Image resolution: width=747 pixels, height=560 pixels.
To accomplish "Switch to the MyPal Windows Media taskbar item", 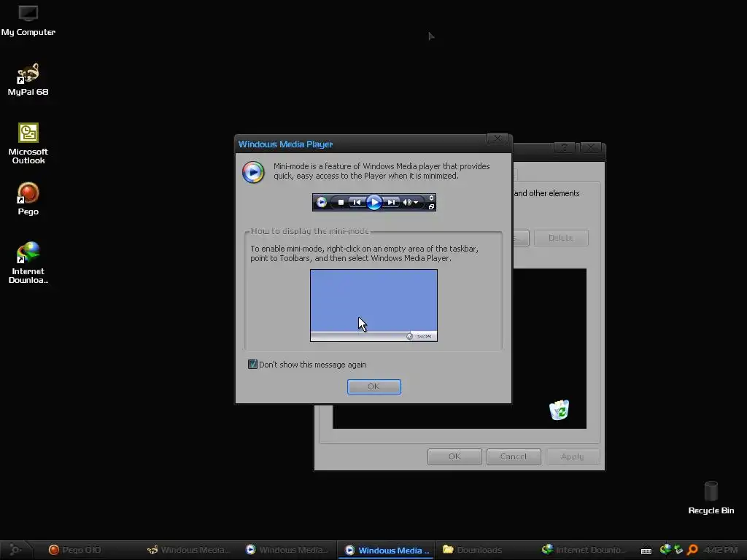I will click(x=190, y=550).
